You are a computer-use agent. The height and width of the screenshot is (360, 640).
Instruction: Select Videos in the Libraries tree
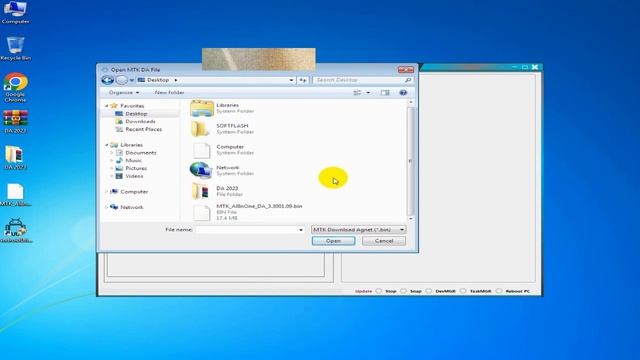point(130,176)
